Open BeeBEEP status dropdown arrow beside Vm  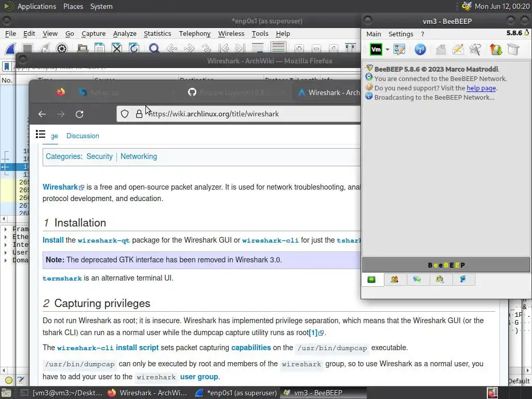pos(387,49)
